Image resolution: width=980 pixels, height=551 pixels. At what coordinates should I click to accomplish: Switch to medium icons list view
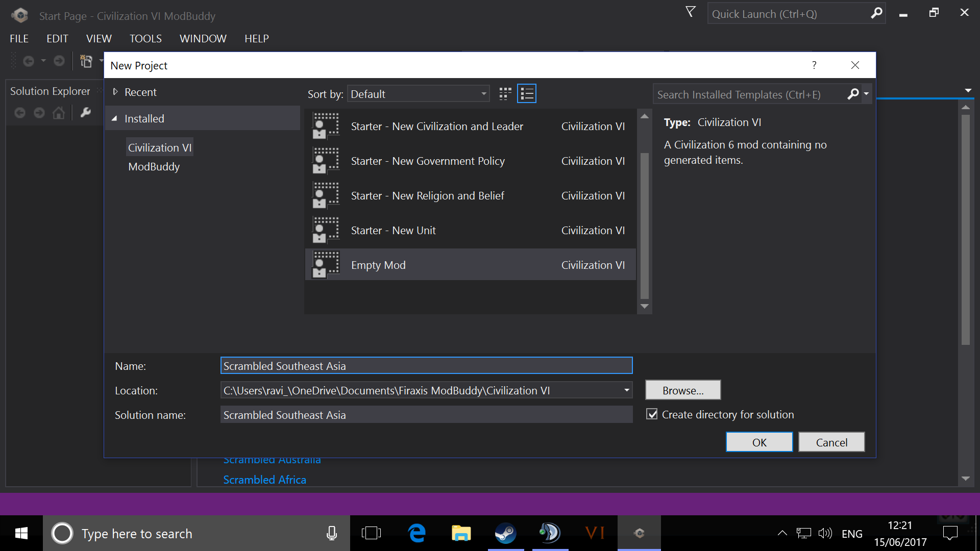pos(527,94)
